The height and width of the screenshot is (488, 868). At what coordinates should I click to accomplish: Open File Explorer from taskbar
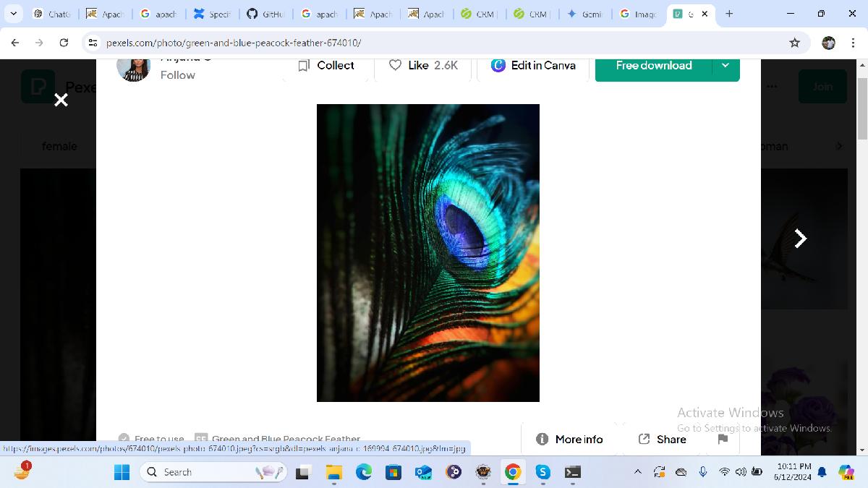pyautogui.click(x=333, y=472)
